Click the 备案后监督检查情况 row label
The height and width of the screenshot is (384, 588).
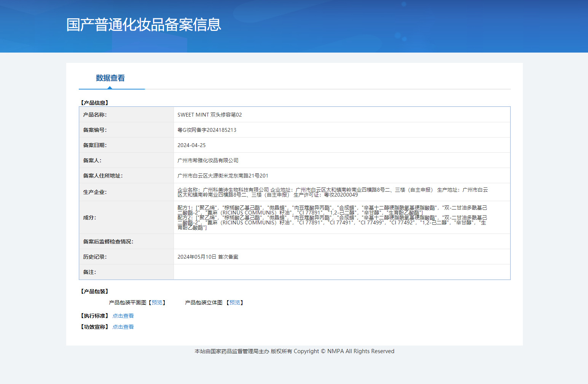click(108, 242)
